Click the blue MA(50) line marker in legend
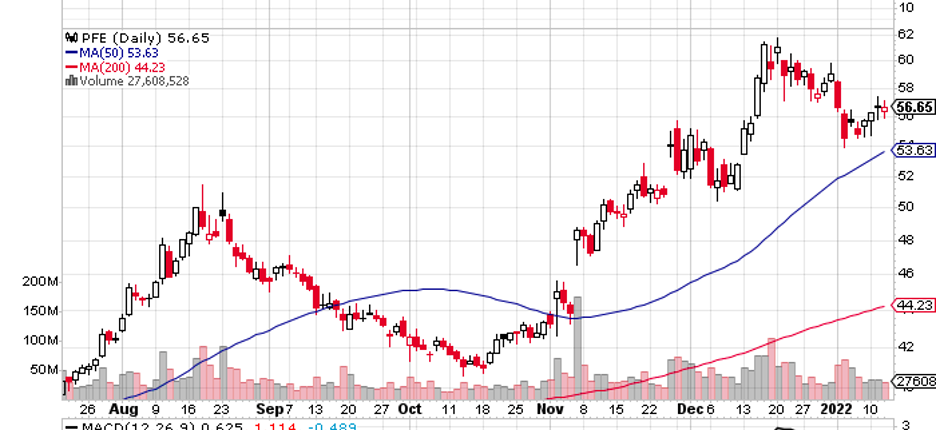Viewport: 936px width, 430px height. coord(72,53)
